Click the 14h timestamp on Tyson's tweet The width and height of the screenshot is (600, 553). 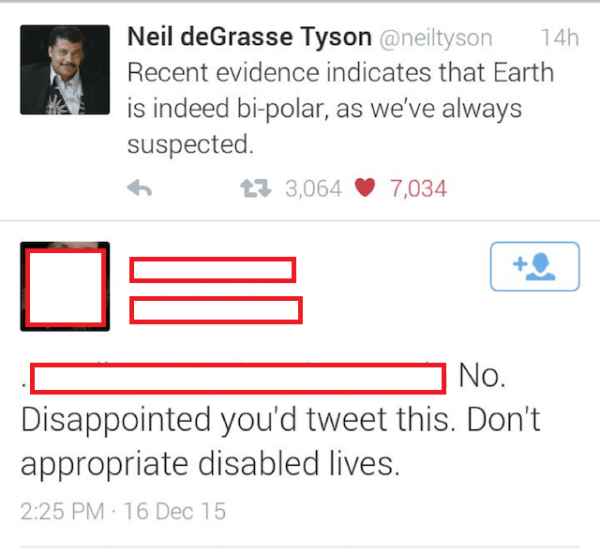[x=559, y=38]
